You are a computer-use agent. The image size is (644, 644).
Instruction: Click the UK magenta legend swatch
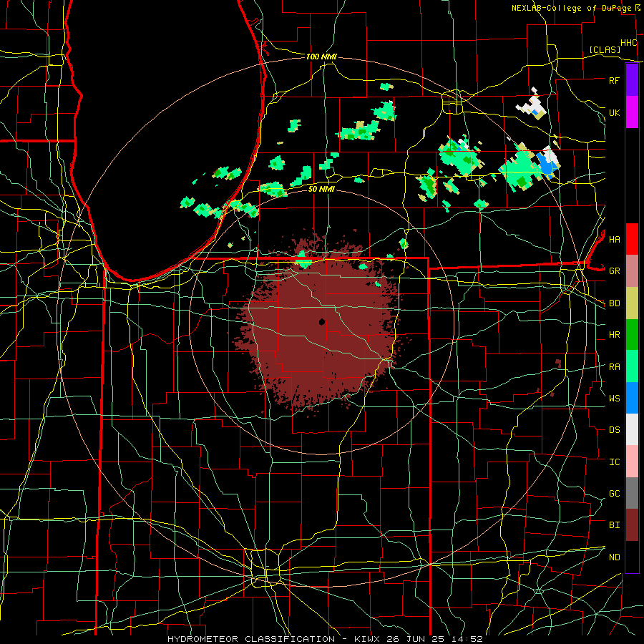632,112
